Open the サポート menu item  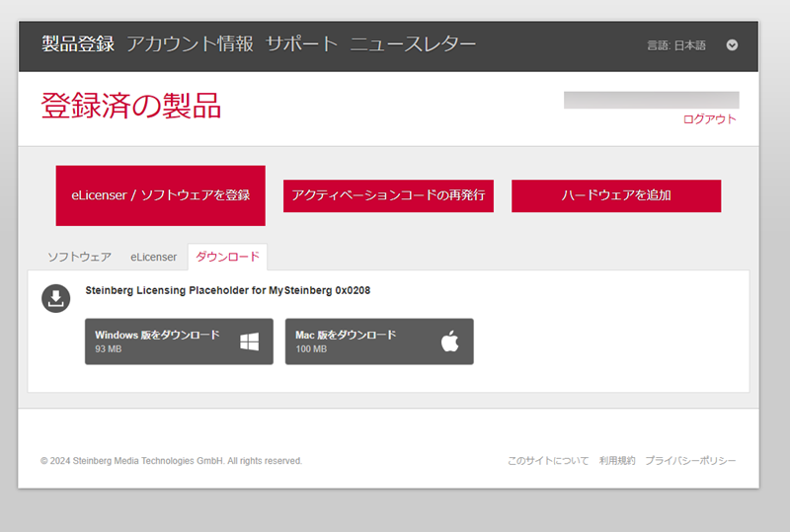[x=301, y=43]
